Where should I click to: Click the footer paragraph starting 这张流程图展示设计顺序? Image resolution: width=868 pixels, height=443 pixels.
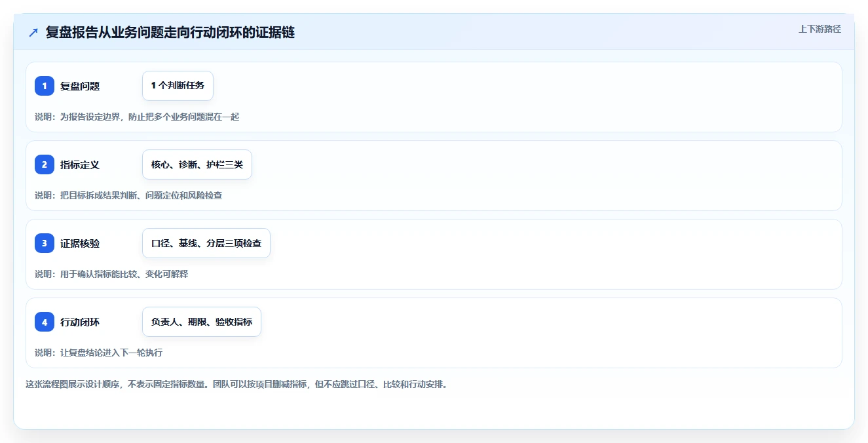[x=236, y=384]
